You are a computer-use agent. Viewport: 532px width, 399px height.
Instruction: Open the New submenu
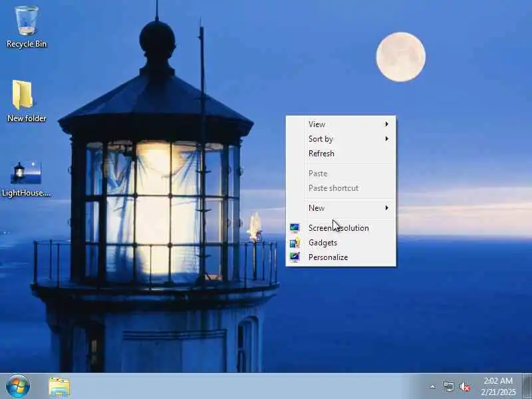point(341,207)
